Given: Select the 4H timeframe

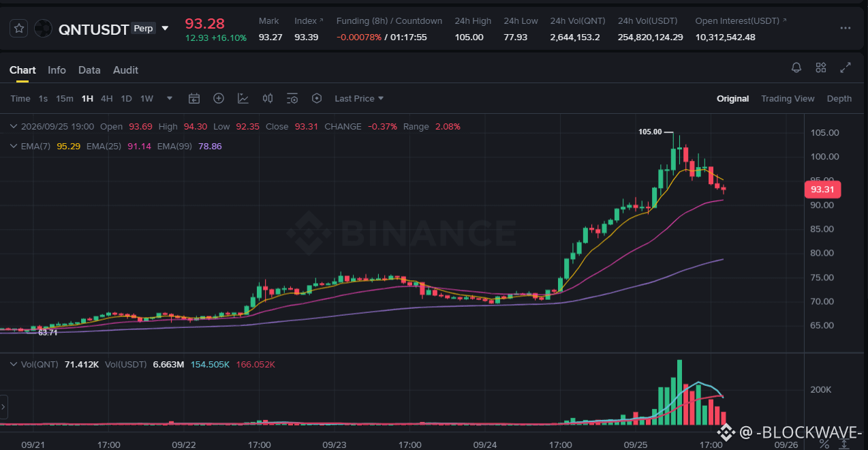Looking at the screenshot, I should coord(107,98).
